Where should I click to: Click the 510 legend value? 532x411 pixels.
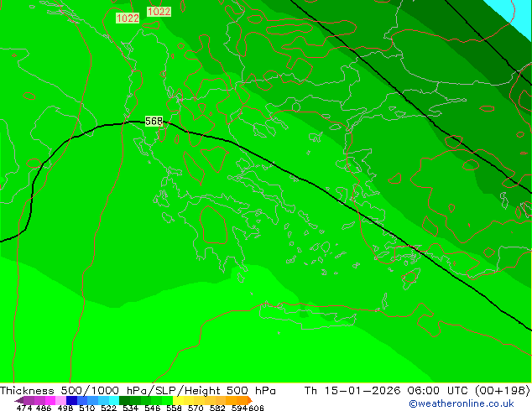pos(87,408)
